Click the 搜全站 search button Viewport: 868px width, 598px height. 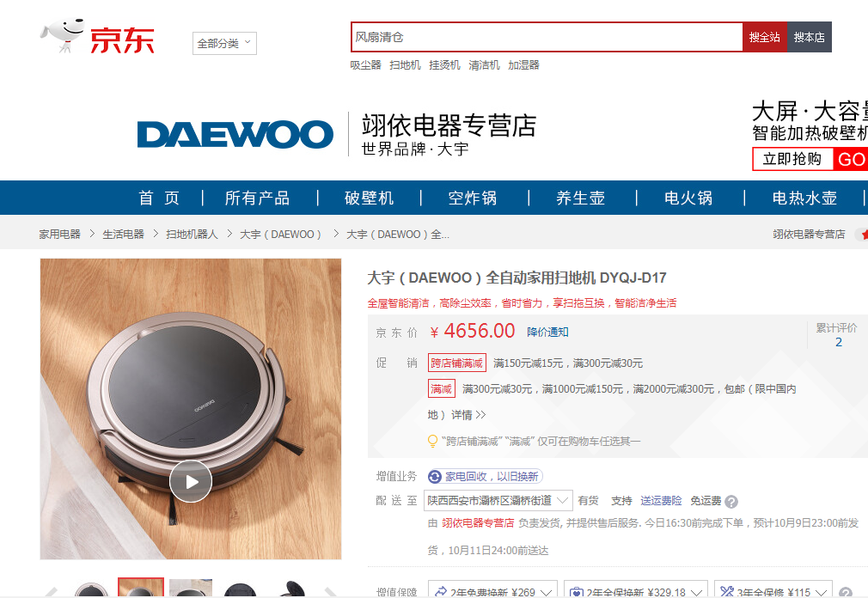coord(765,37)
